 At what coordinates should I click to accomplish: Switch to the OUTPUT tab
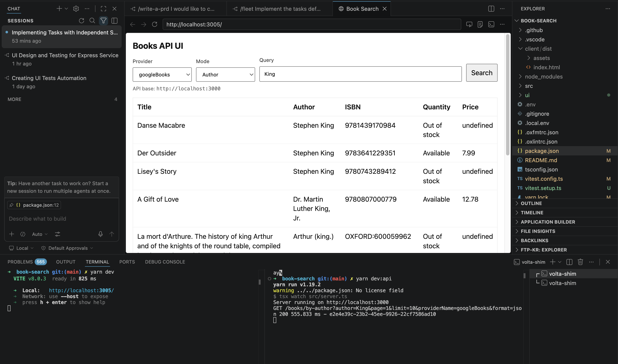tap(66, 262)
